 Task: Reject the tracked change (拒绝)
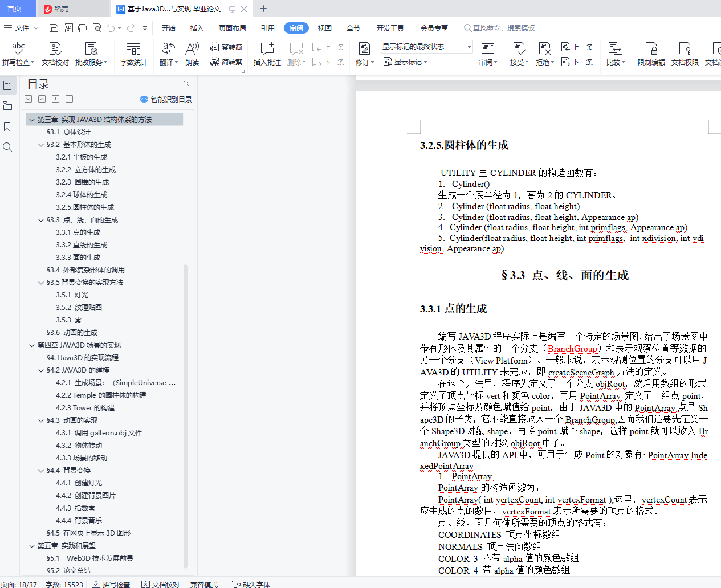pyautogui.click(x=545, y=54)
